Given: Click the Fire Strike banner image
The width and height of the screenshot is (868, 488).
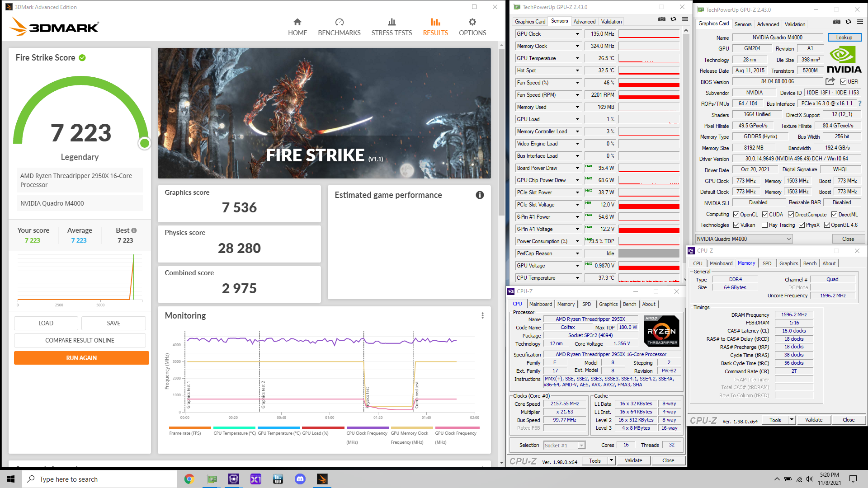Looking at the screenshot, I should [x=324, y=113].
